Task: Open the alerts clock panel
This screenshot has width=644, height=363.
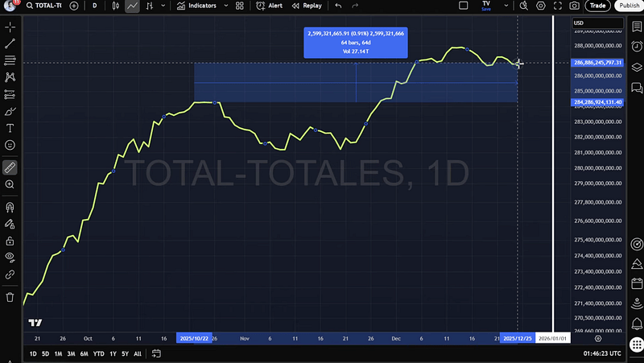Action: click(637, 46)
